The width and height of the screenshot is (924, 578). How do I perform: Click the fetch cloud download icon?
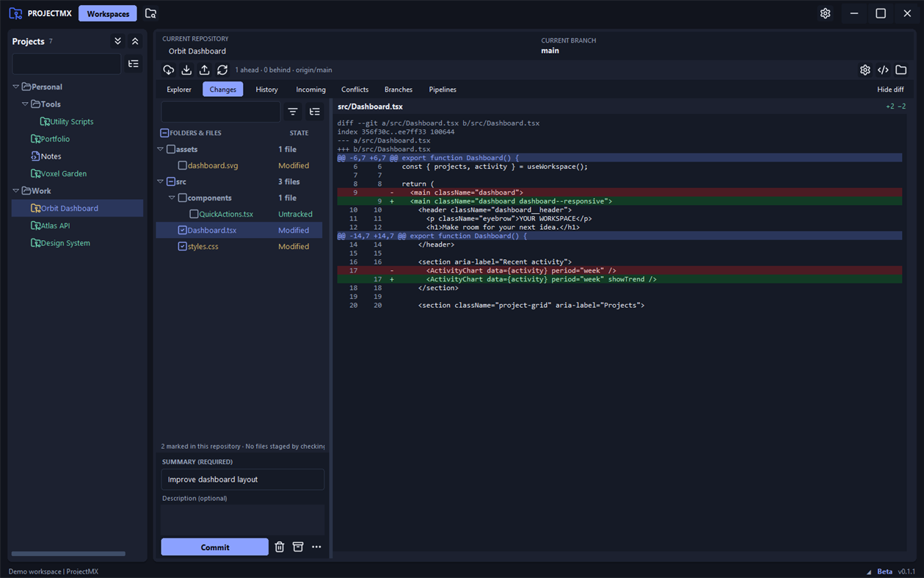tap(169, 70)
